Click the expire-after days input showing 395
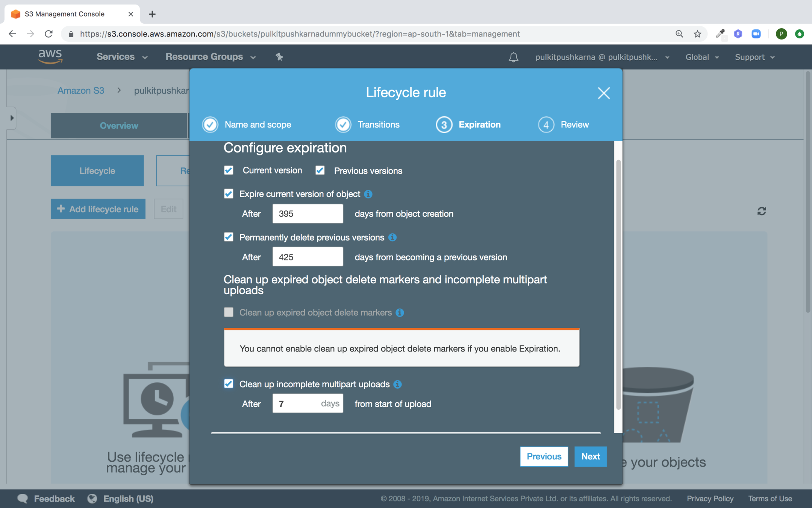Image resolution: width=812 pixels, height=508 pixels. pyautogui.click(x=308, y=214)
